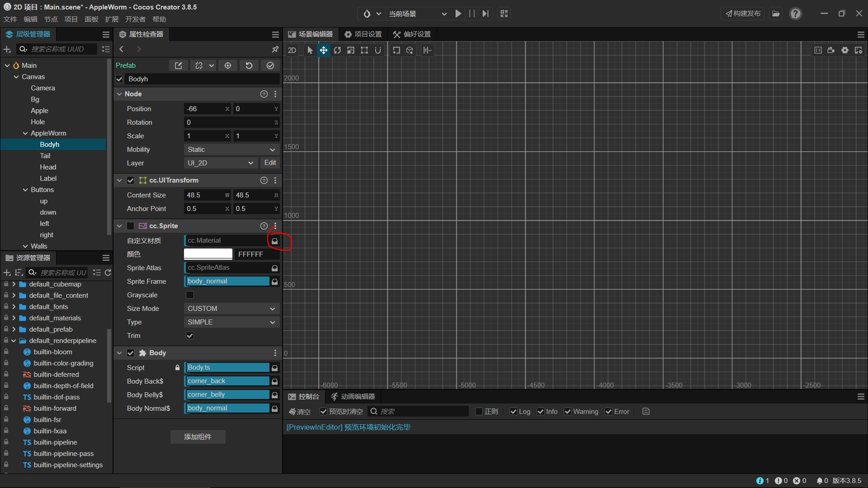868x488 pixels.
Task: Toggle 2D scene view mode
Action: pos(292,50)
